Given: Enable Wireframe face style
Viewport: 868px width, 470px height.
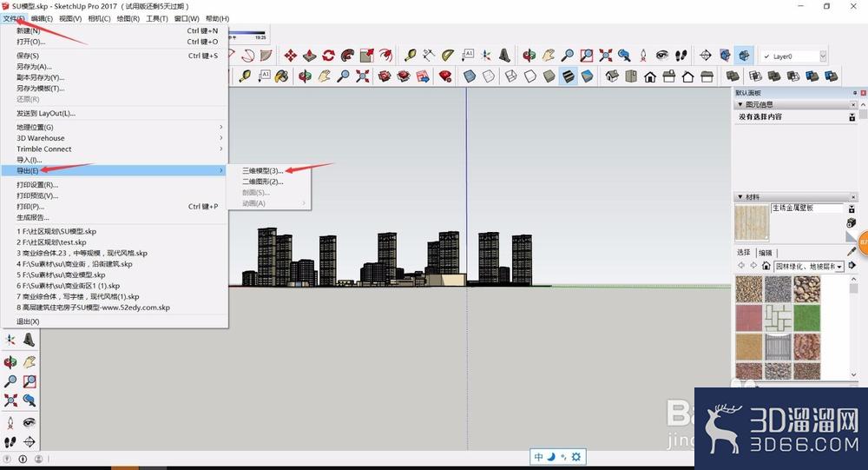Looking at the screenshot, I should coord(511,76).
